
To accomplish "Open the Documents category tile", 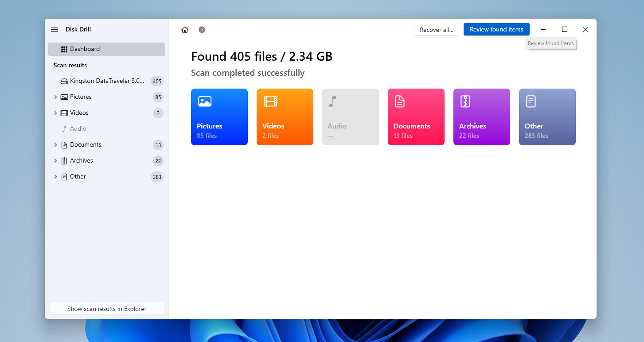I will coord(416,117).
